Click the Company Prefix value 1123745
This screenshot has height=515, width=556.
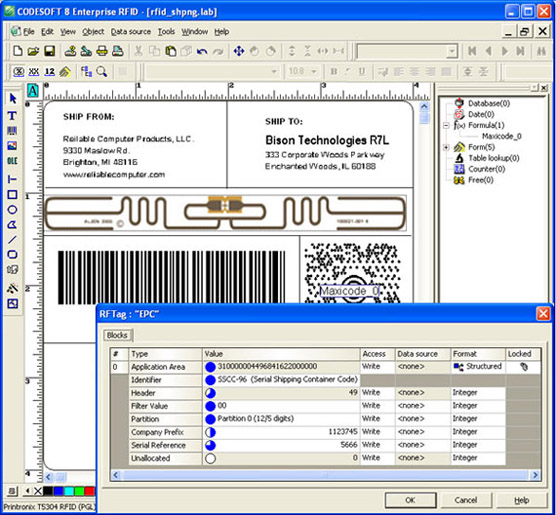pos(281,432)
